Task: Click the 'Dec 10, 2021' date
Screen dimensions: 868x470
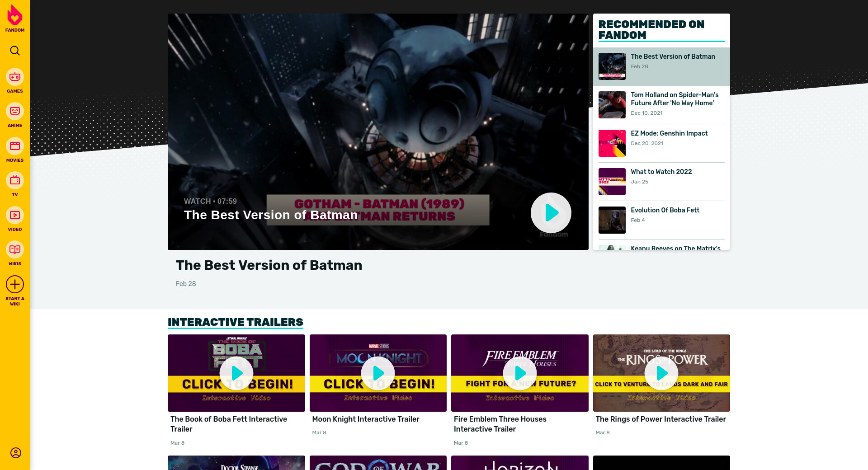Action: [646, 113]
